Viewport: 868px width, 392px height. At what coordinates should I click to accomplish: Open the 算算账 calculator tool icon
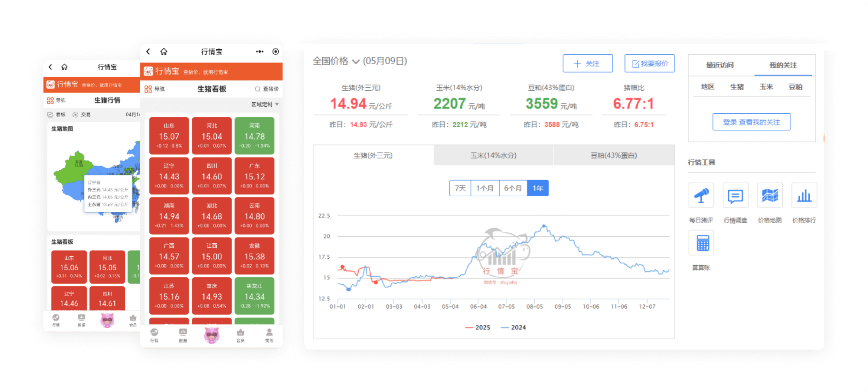tap(701, 243)
